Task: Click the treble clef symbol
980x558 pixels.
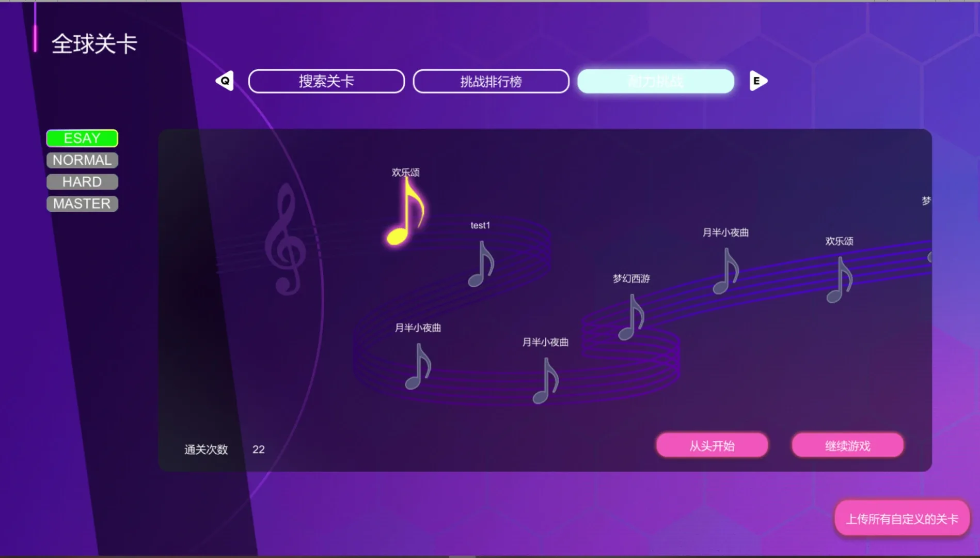Action: (285, 240)
